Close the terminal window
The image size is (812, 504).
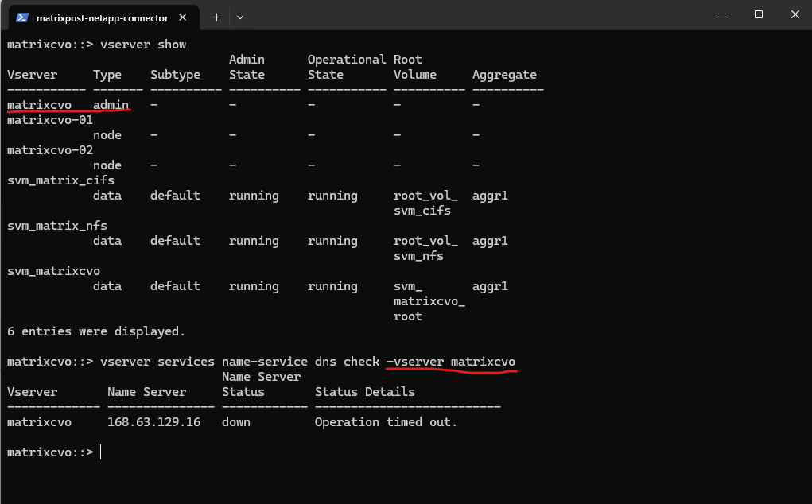795,14
